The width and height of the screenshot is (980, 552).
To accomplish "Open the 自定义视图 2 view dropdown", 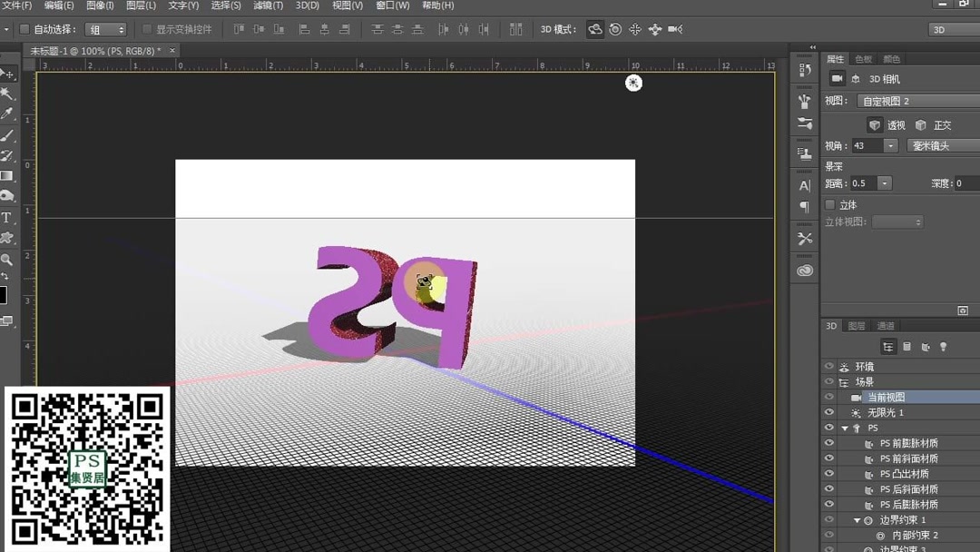I will (916, 101).
